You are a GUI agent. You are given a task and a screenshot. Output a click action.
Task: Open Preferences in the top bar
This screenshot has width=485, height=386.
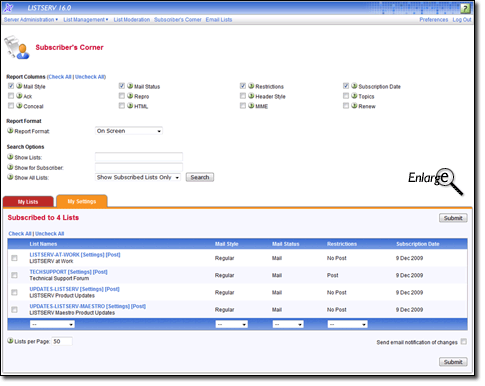[434, 20]
